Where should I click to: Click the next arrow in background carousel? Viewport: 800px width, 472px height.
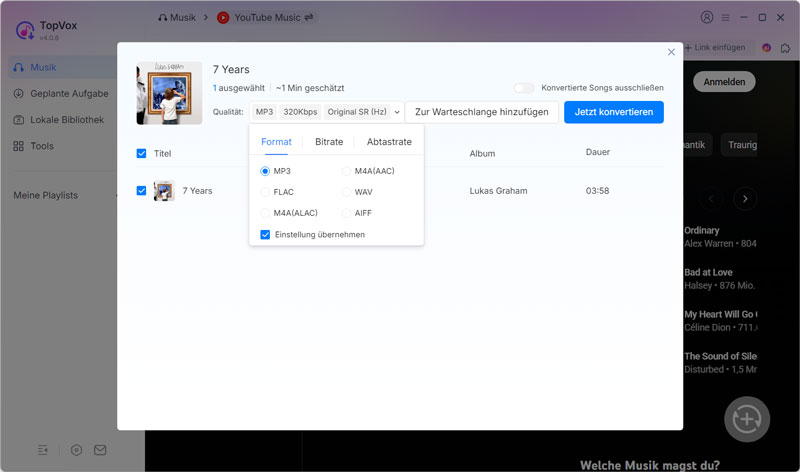click(745, 198)
